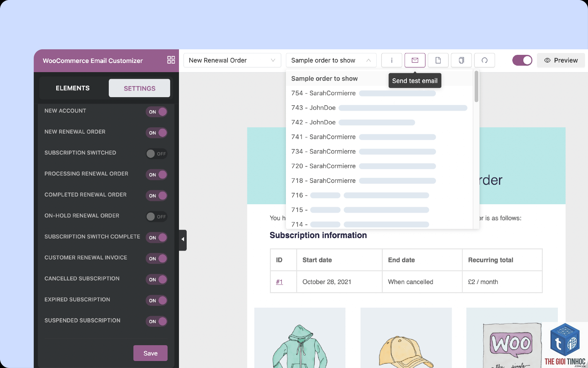Click the NEW ACCOUNT label in sidebar
Screen dimensions: 588x368
pos(65,111)
